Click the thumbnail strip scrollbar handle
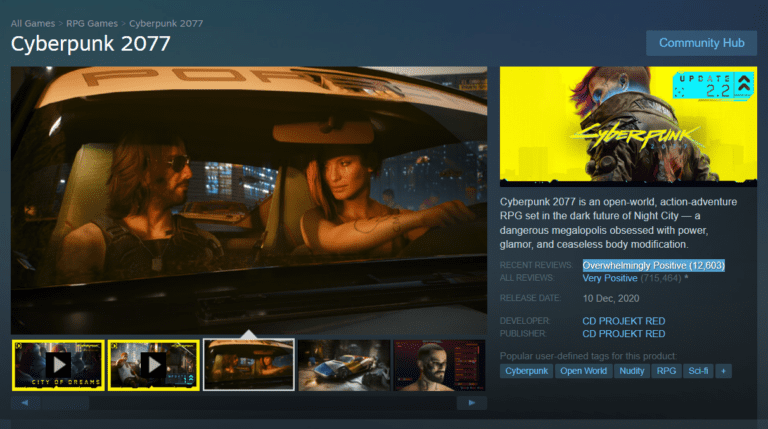768x429 pixels. coord(66,403)
